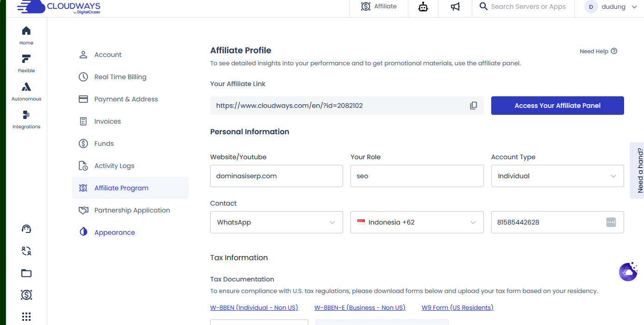The height and width of the screenshot is (325, 644).
Task: Open the Affiliate link in header
Action: coord(379,6)
